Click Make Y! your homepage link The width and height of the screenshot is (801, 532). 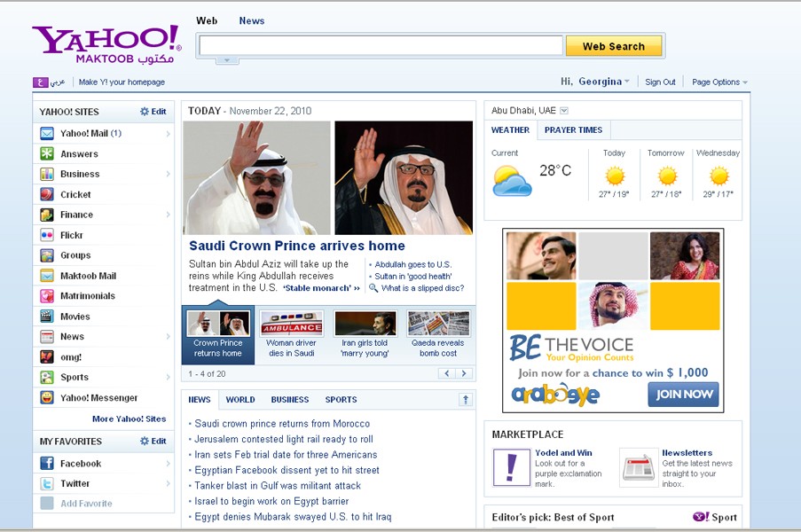[122, 82]
